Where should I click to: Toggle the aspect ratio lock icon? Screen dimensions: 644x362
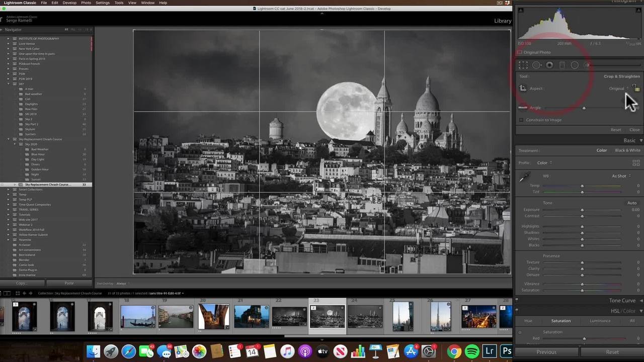pyautogui.click(x=636, y=88)
